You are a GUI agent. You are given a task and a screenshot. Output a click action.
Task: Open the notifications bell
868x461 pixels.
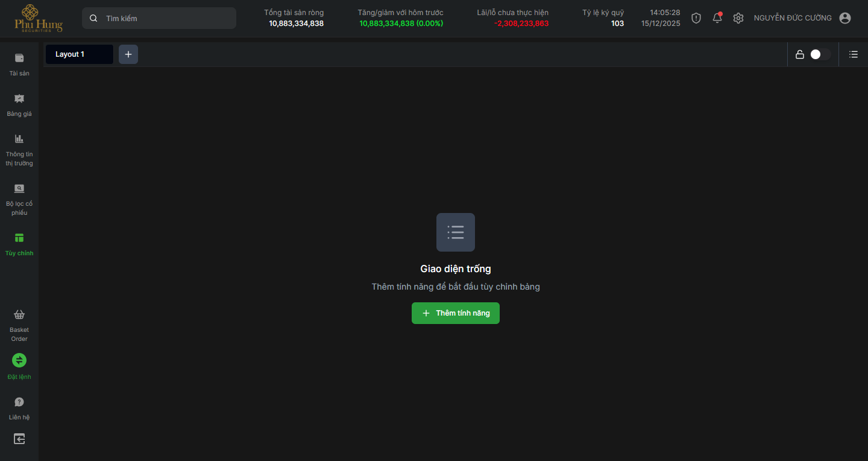tap(717, 18)
